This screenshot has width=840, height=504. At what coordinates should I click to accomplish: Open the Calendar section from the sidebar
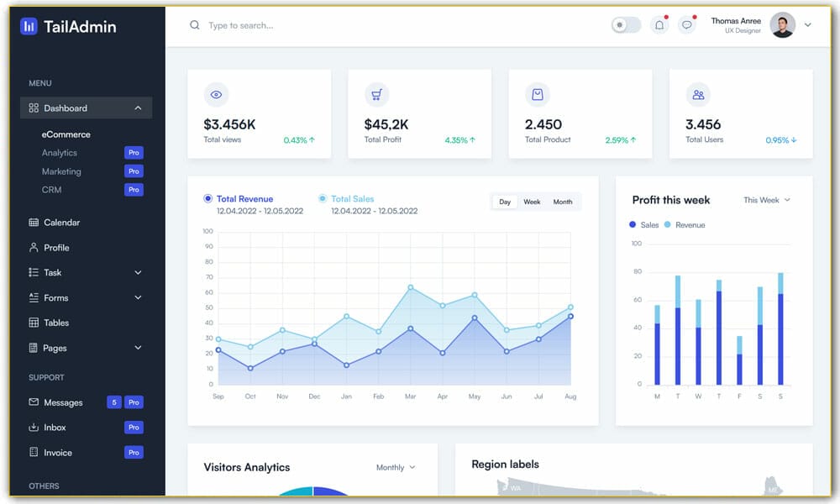tap(32, 222)
